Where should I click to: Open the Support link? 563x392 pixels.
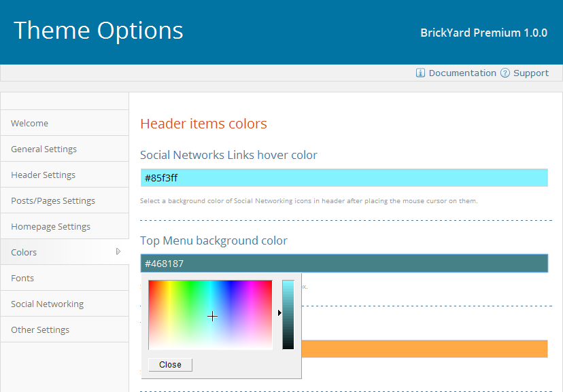click(x=530, y=73)
